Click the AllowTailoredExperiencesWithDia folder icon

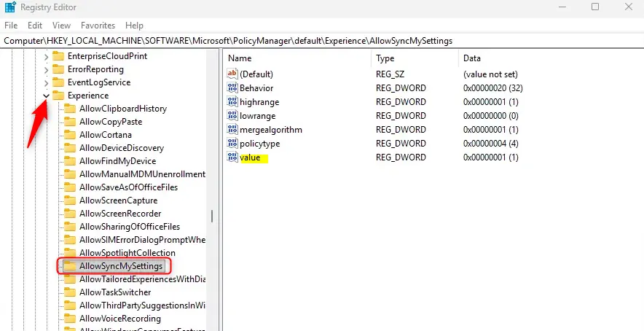tap(70, 279)
